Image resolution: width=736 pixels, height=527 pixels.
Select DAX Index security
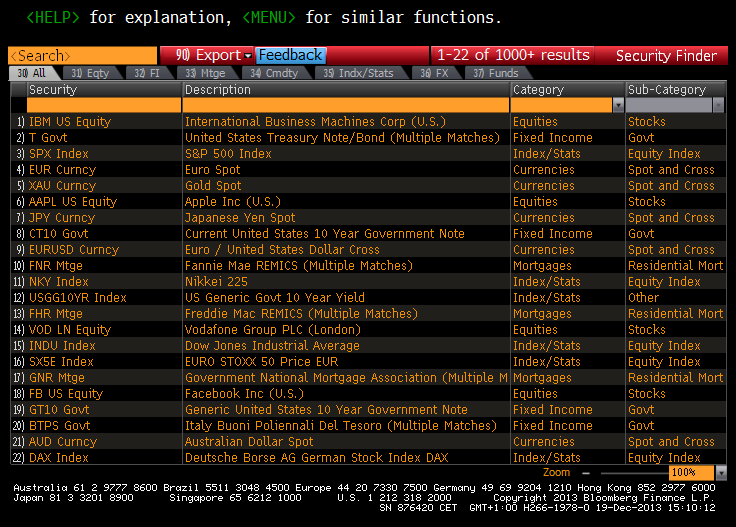(x=59, y=458)
